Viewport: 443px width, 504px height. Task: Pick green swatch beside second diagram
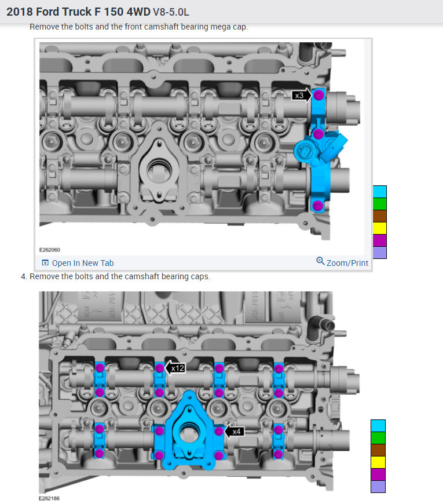[x=378, y=438]
